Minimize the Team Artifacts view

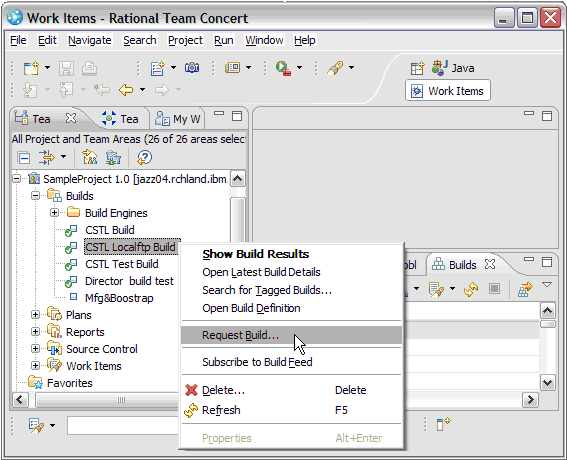[x=219, y=114]
